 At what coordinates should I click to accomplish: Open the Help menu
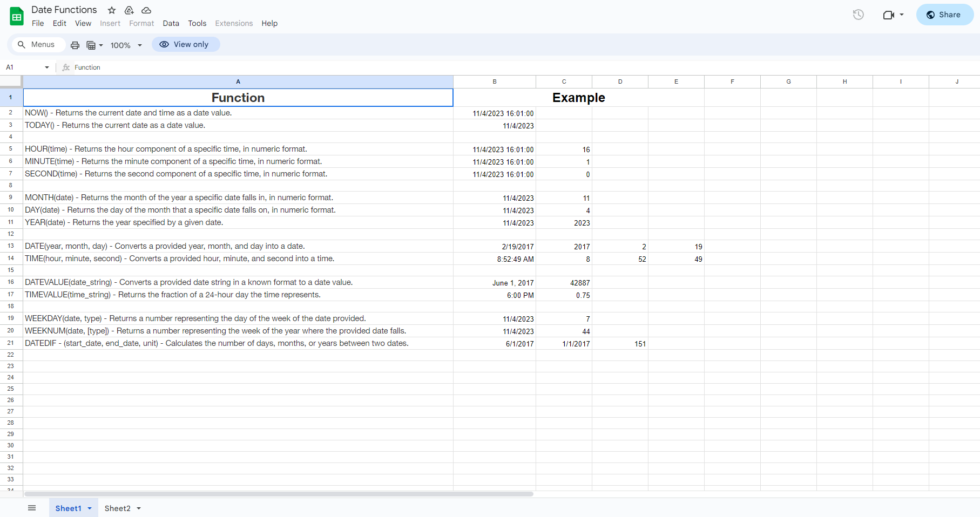coord(269,23)
